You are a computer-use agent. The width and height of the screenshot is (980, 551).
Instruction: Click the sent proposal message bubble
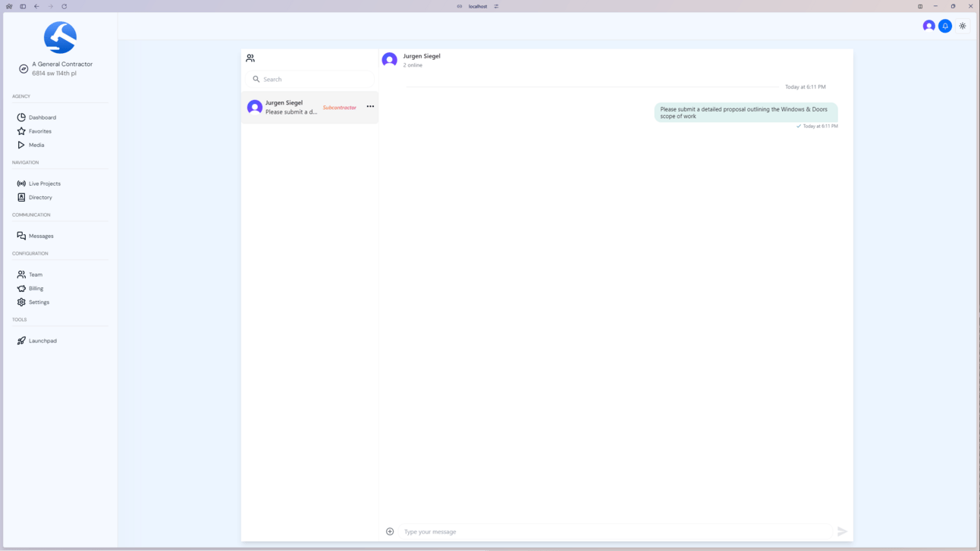click(x=746, y=112)
